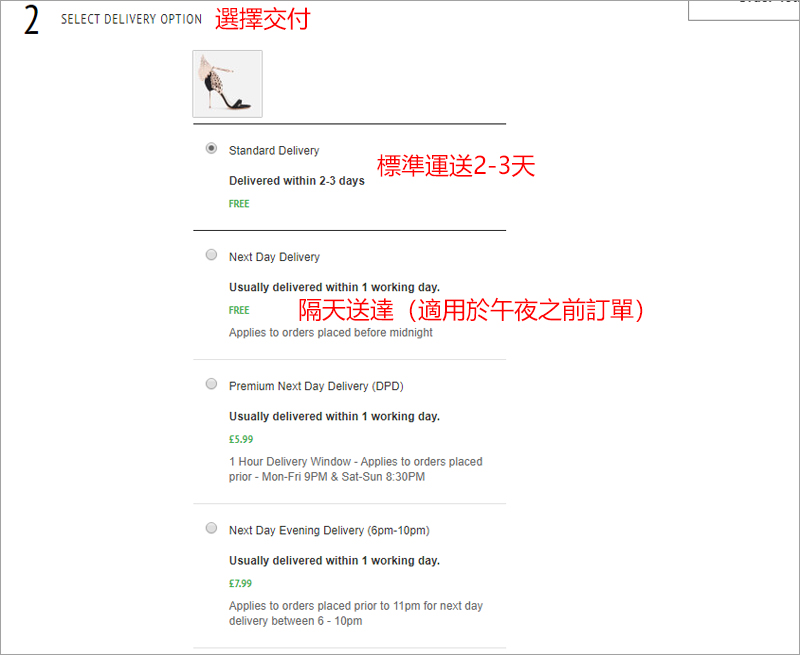Image resolution: width=800 pixels, height=655 pixels.
Task: Select the Standard Delivery radio button
Action: pyautogui.click(x=211, y=148)
